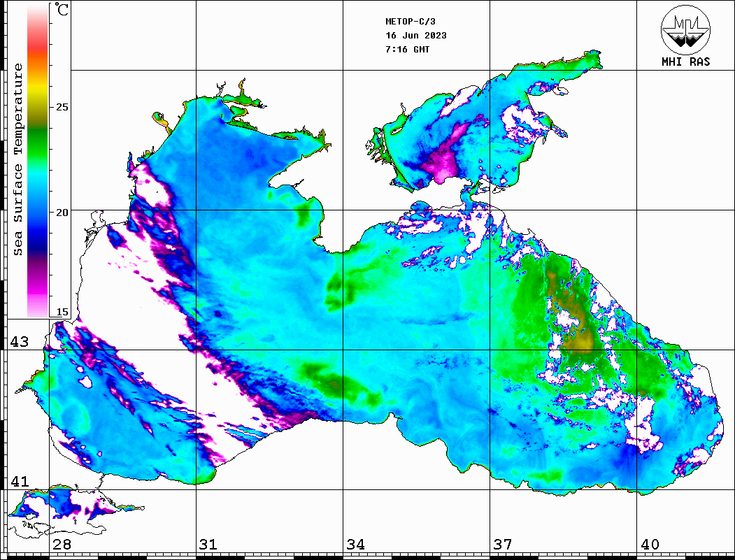Viewport: 735px width, 560px height.
Task: Click longitude label '40'
Action: [x=650, y=545]
